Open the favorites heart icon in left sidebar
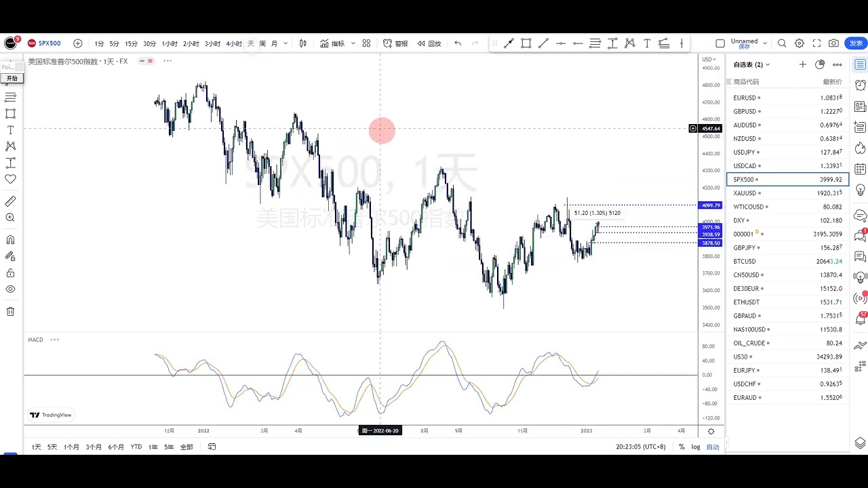868x488 pixels. [x=10, y=179]
